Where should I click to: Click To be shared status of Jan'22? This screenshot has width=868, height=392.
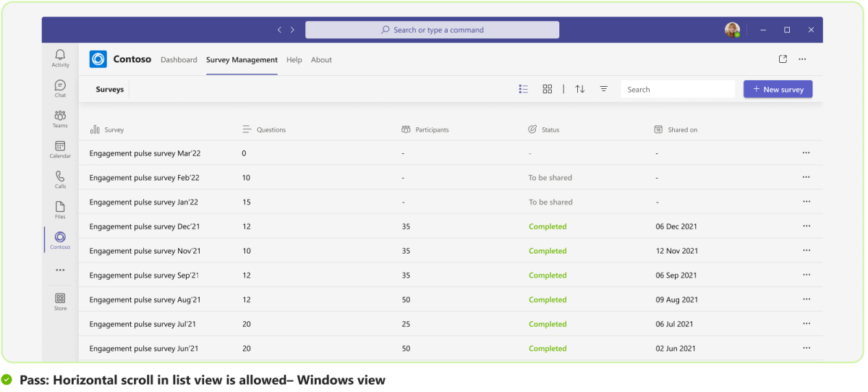point(550,203)
